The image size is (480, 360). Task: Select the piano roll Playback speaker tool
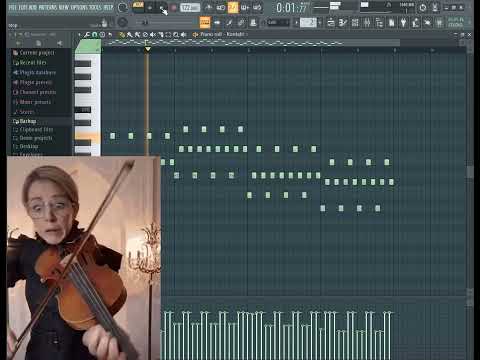click(x=184, y=34)
